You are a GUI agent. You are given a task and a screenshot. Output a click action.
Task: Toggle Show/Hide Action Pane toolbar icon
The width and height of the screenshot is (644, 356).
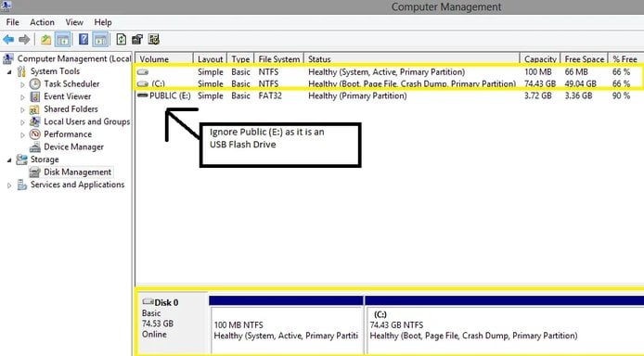point(100,40)
